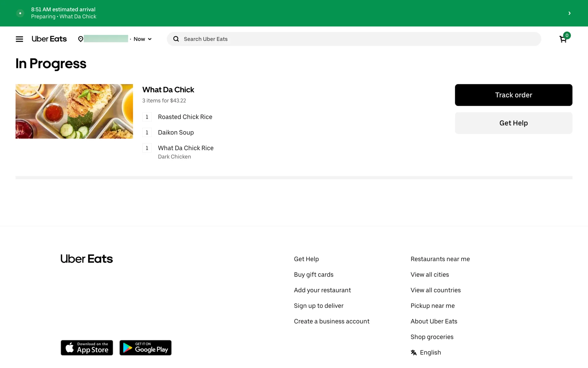
Task: Type in the Search Uber Eats field
Action: pos(352,39)
